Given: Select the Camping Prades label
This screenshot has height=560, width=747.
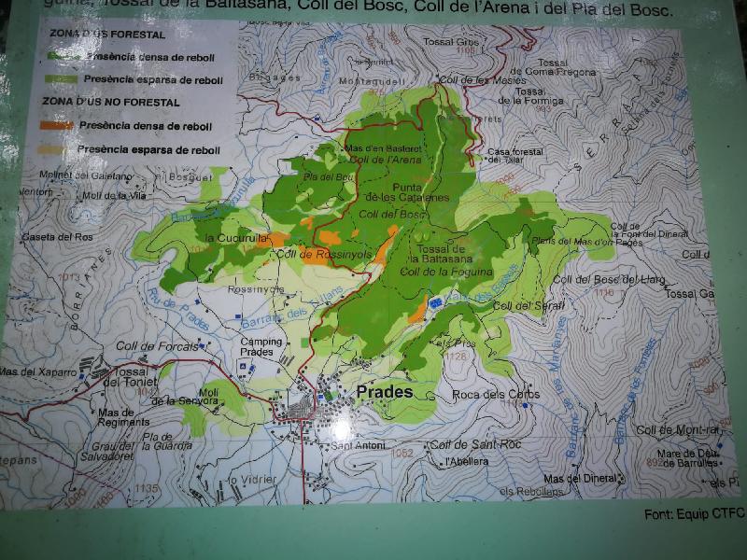Looking at the screenshot, I should click(261, 346).
